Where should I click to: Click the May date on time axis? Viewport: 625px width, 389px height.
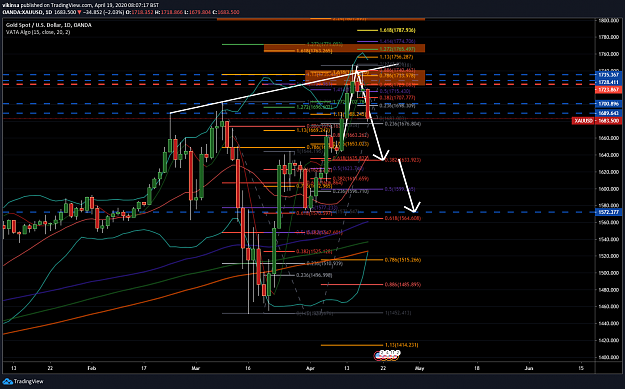[x=419, y=368]
